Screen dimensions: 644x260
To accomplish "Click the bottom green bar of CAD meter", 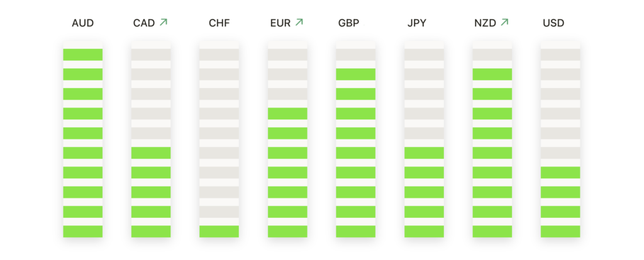I will 151,231.
